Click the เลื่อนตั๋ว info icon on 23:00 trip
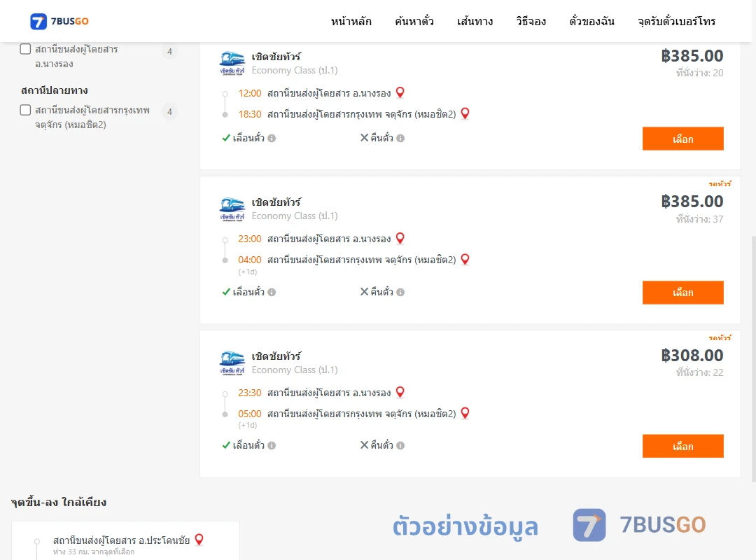756x560 pixels. pos(272,293)
